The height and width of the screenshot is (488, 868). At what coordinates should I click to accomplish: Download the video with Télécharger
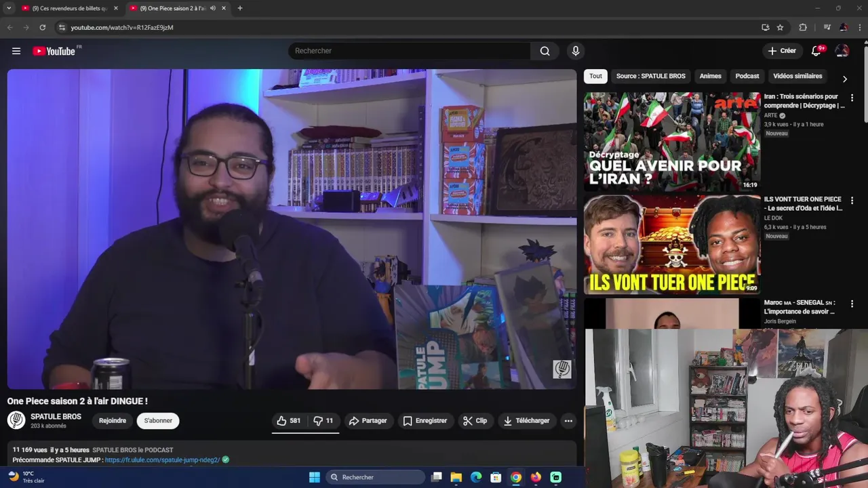pos(526,421)
